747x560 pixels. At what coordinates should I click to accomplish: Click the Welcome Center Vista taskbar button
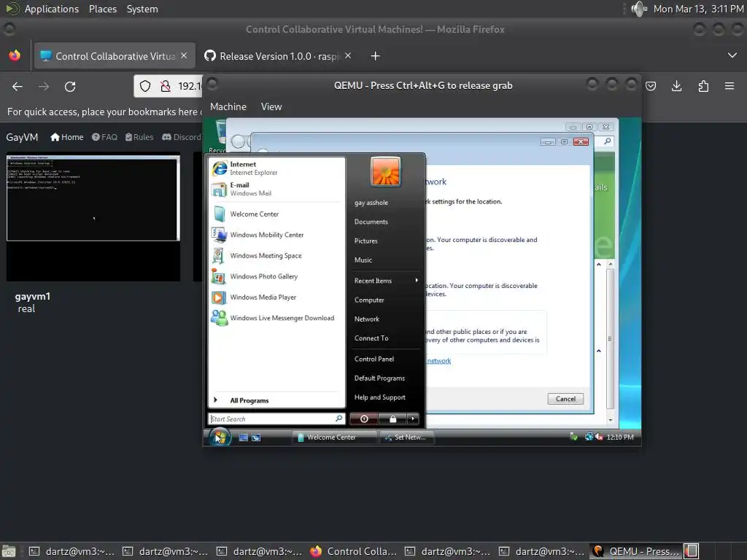(333, 437)
